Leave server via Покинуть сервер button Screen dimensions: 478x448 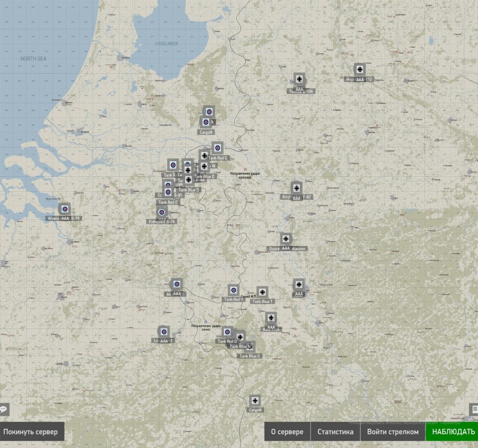(31, 431)
